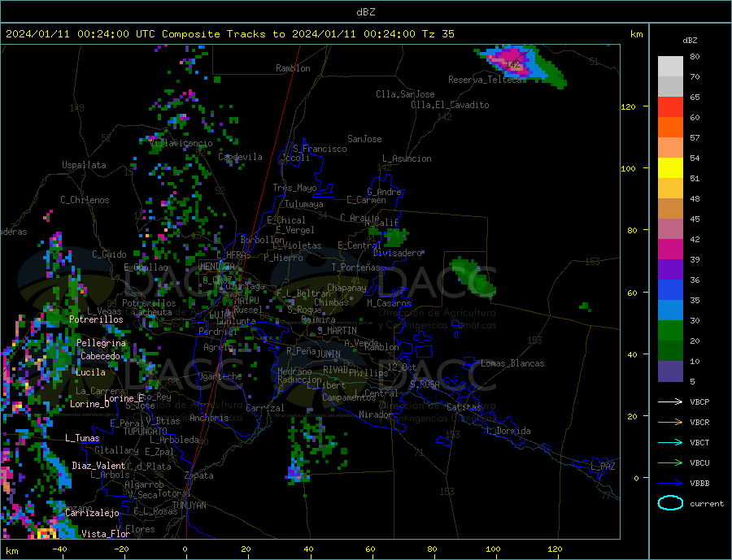Click the Capdevila map label
Image resolution: width=732 pixels, height=560 pixels.
tap(241, 157)
